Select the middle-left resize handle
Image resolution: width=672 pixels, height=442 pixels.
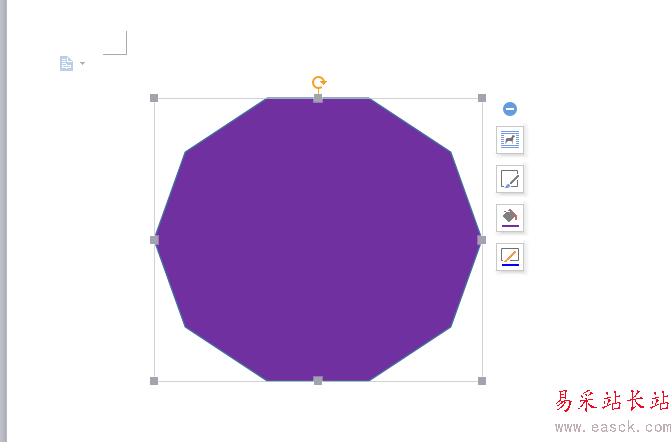point(154,240)
